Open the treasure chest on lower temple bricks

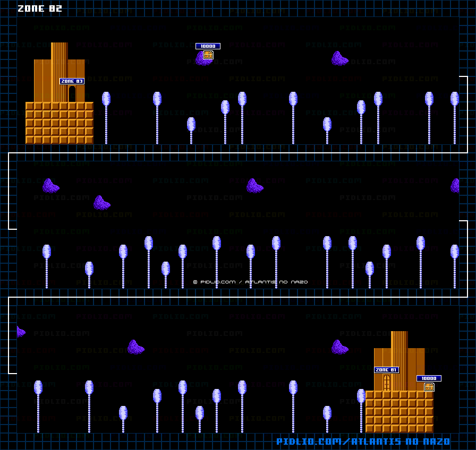[x=429, y=387]
